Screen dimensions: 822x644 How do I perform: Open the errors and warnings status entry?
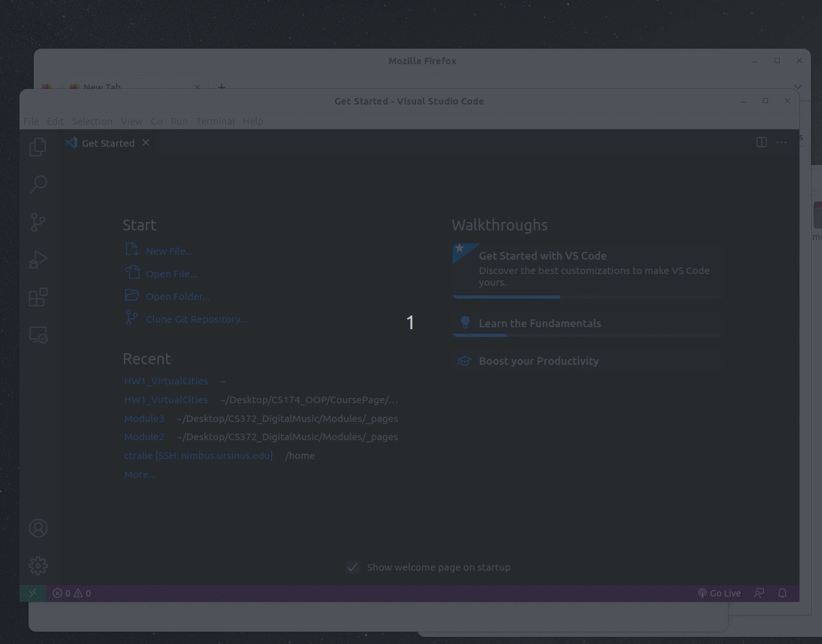point(72,593)
